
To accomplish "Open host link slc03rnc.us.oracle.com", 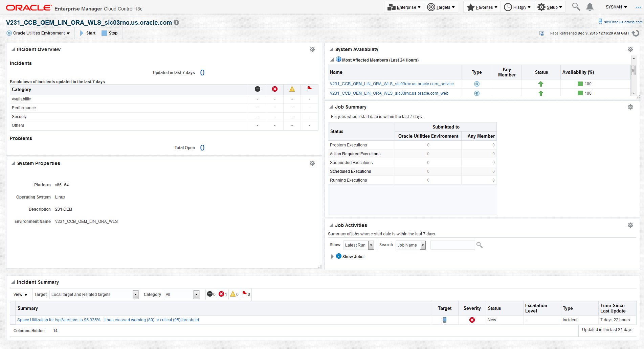I will [x=623, y=22].
